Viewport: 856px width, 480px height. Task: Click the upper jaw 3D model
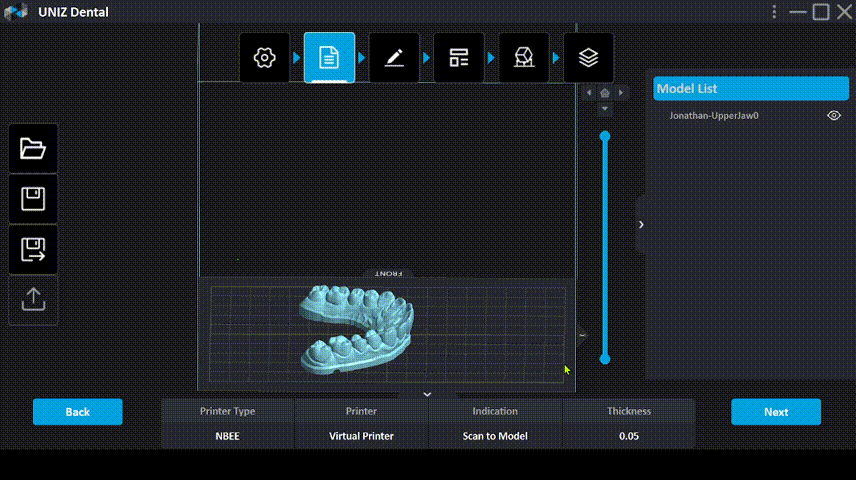356,329
